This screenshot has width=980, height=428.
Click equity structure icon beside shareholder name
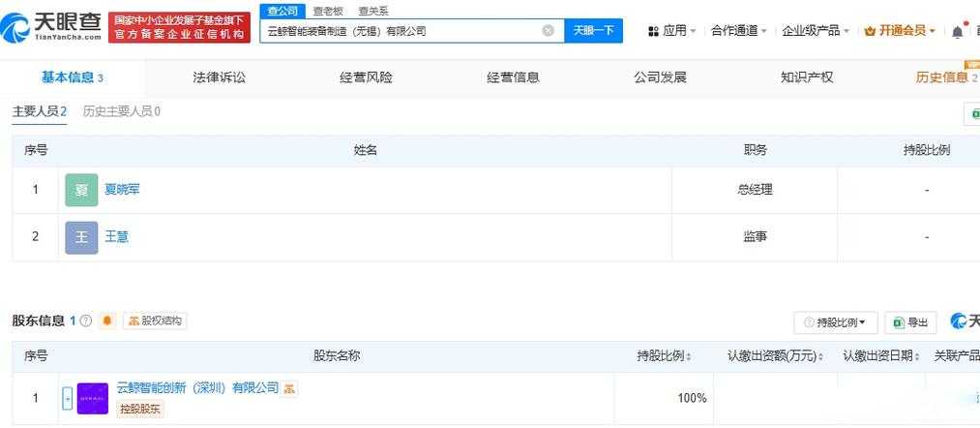tap(288, 388)
